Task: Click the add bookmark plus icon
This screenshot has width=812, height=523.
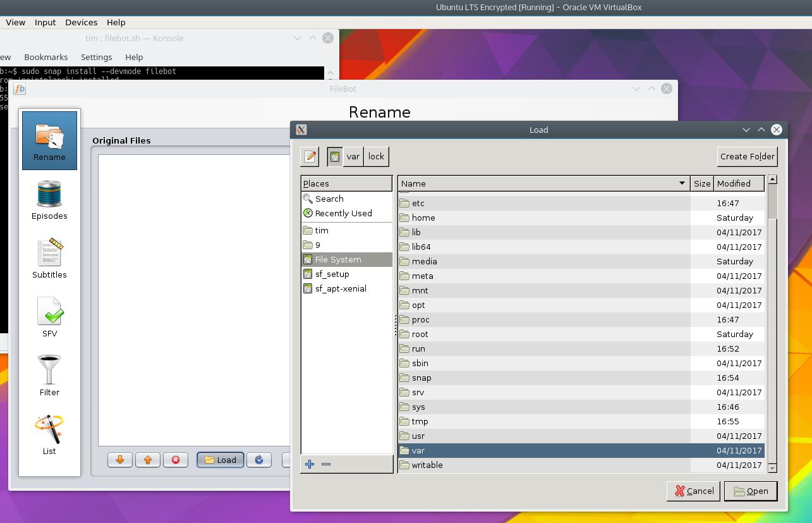Action: pyautogui.click(x=310, y=464)
